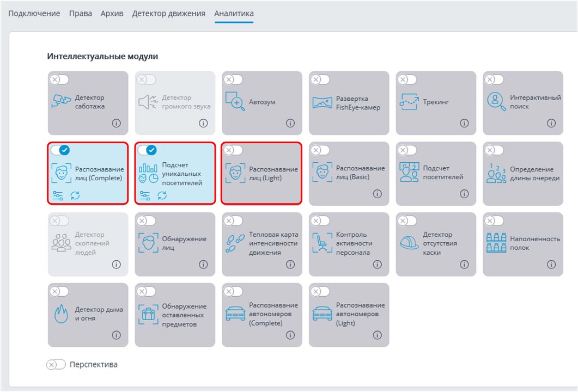The image size is (578, 392).
Task: Click the Интерактивный поиск module icon
Action: click(x=496, y=102)
